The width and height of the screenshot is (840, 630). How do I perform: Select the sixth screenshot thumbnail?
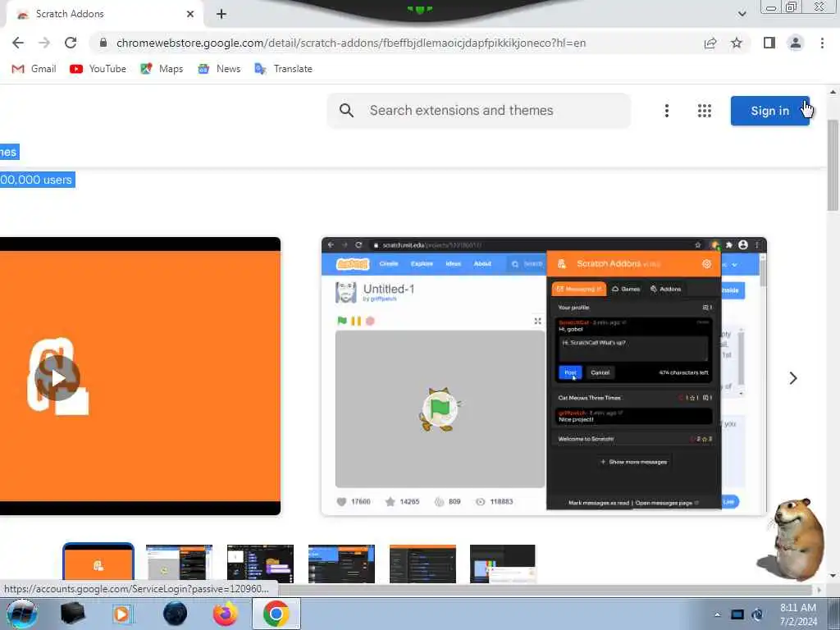pos(503,564)
